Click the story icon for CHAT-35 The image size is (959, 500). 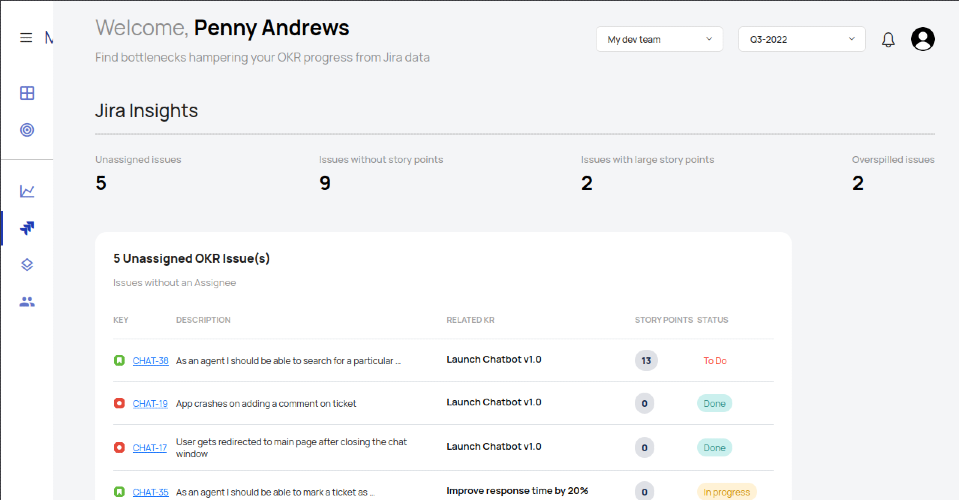click(x=119, y=492)
